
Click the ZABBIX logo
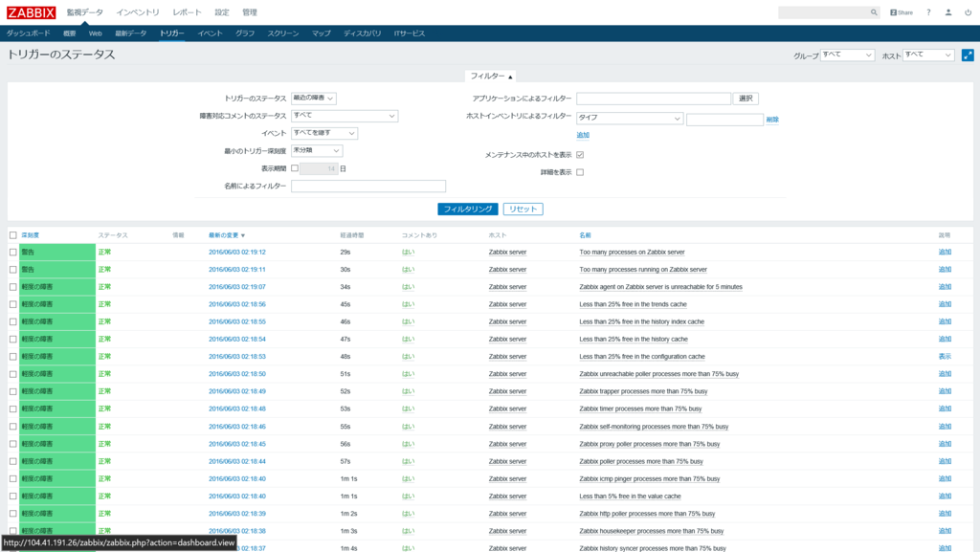tap(32, 12)
